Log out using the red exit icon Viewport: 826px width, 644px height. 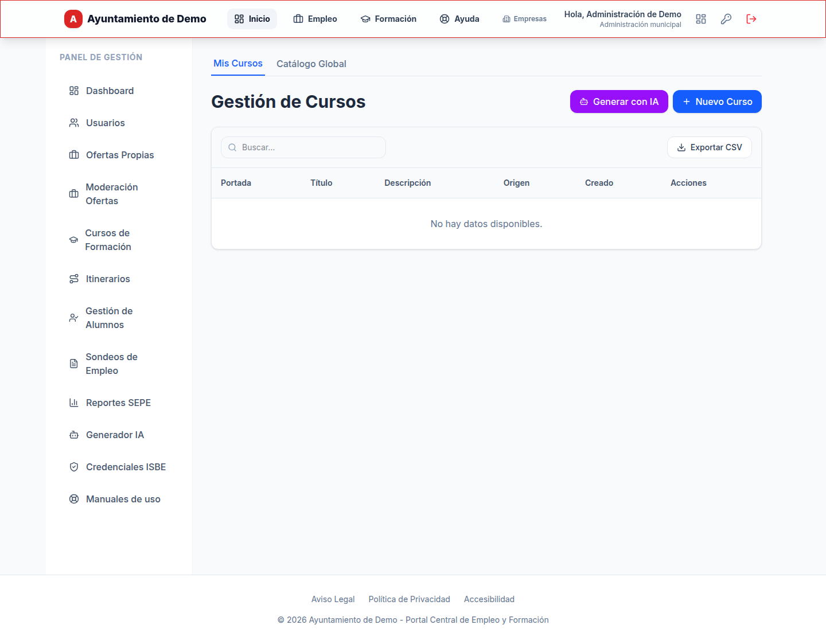[751, 19]
